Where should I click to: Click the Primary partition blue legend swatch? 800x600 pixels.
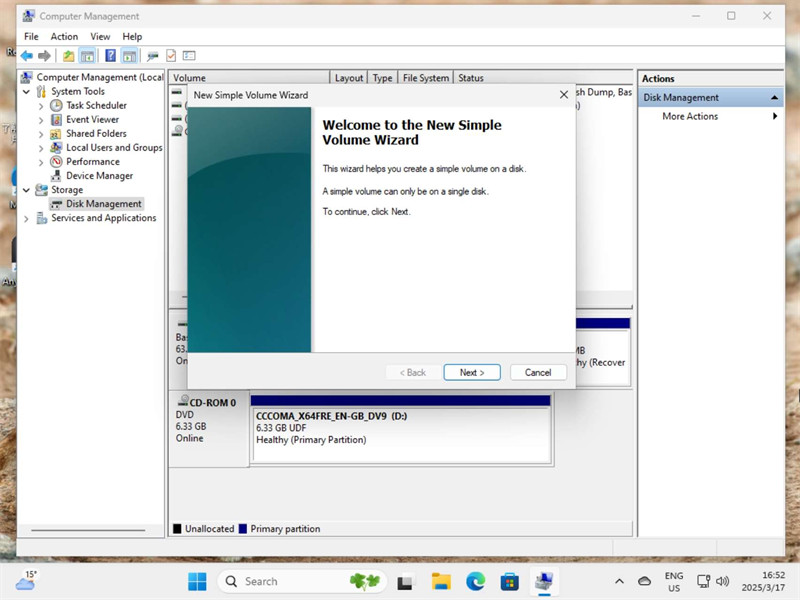pos(243,529)
